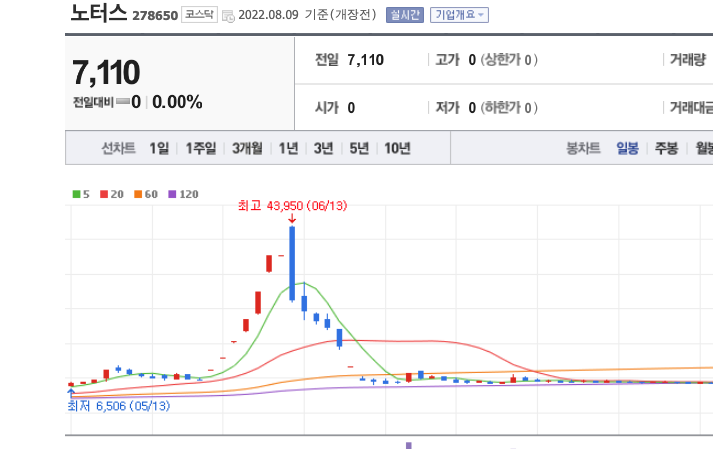This screenshot has width=713, height=449.
Task: Select the 1일 line chart tab
Action: 159,148
